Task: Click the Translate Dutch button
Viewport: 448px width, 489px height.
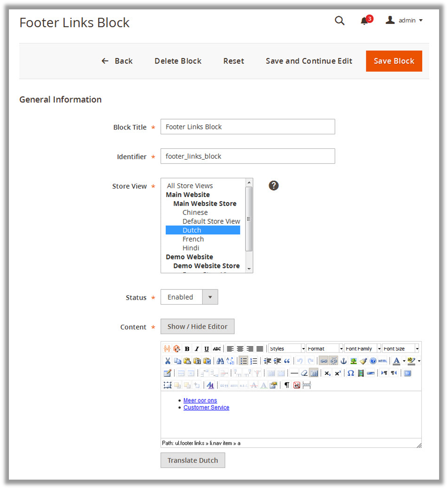Action: (x=193, y=460)
